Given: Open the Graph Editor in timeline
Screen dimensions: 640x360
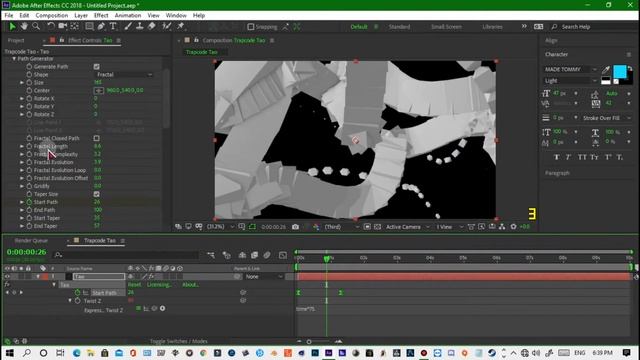Looking at the screenshot, I should (x=282, y=255).
